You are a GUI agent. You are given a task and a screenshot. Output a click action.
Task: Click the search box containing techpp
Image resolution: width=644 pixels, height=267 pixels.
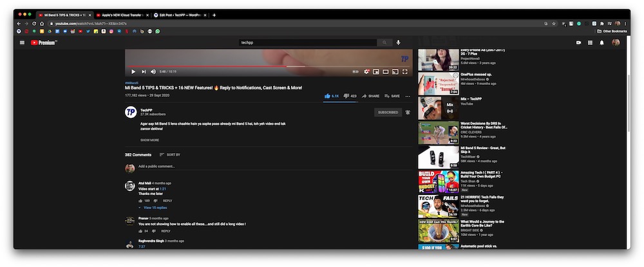pos(308,42)
